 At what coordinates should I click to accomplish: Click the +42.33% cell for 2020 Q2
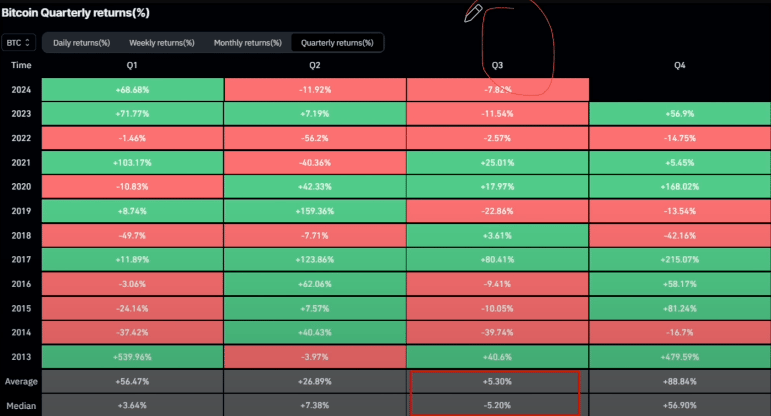pos(315,187)
